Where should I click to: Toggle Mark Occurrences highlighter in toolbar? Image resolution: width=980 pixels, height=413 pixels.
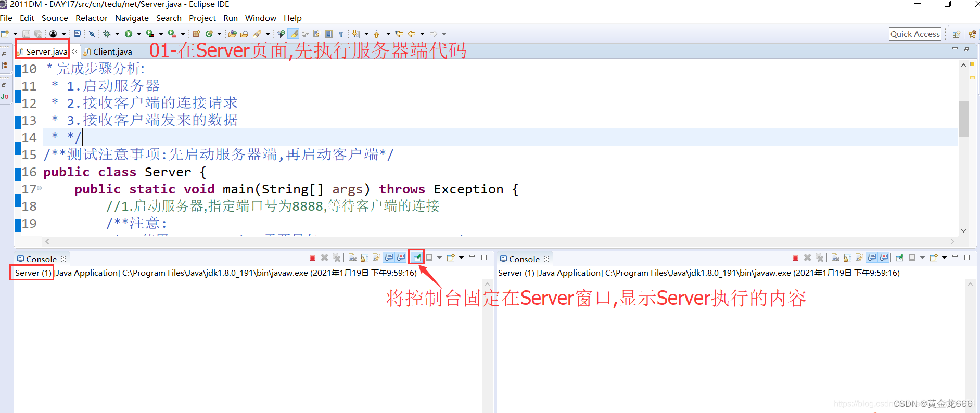pyautogui.click(x=294, y=34)
